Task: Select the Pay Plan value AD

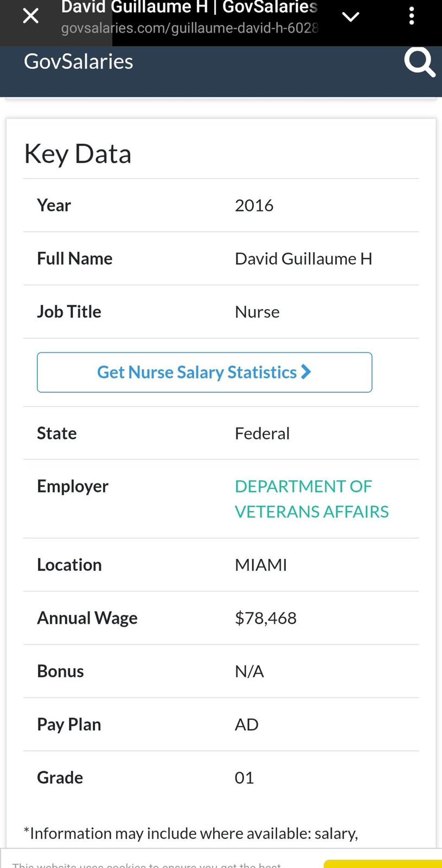Action: (246, 724)
